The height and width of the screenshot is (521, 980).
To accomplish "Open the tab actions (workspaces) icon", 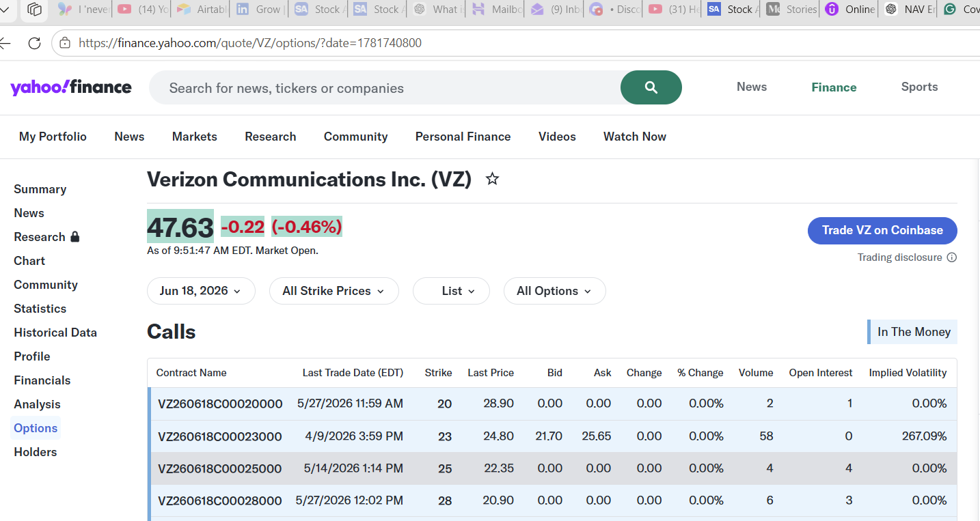I will click(34, 10).
